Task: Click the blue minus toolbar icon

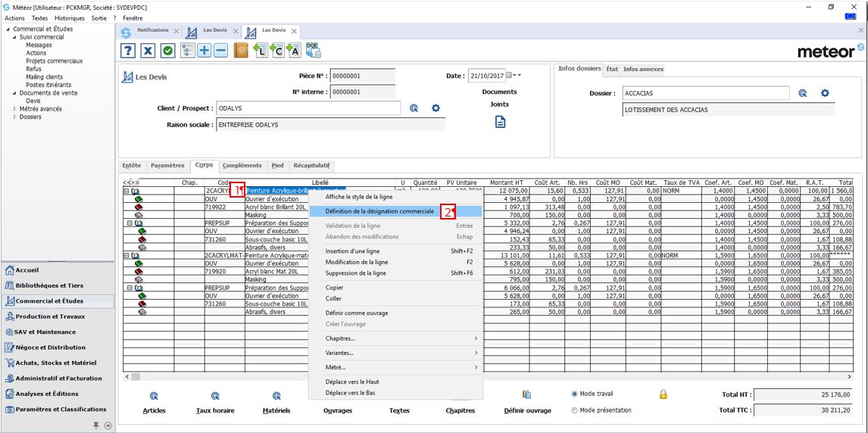Action: tap(220, 51)
